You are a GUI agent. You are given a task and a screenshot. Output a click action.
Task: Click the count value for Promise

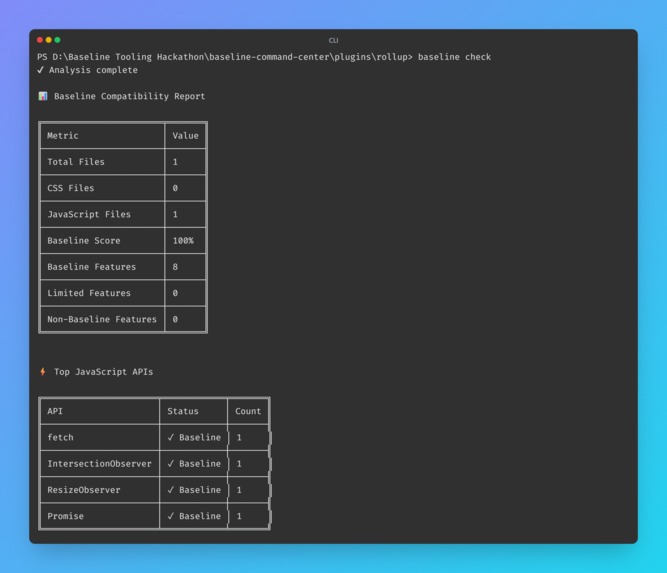239,516
